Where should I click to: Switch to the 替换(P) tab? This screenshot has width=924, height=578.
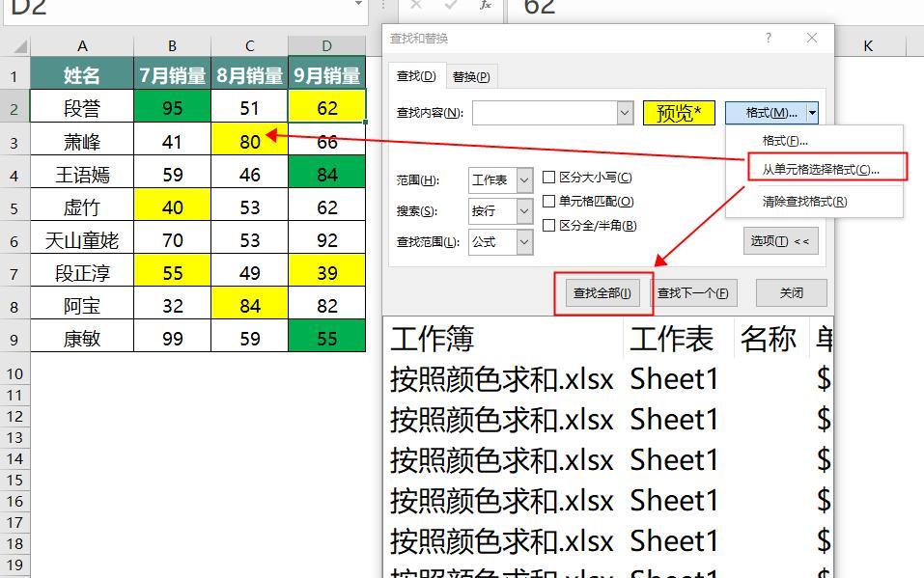(x=471, y=76)
